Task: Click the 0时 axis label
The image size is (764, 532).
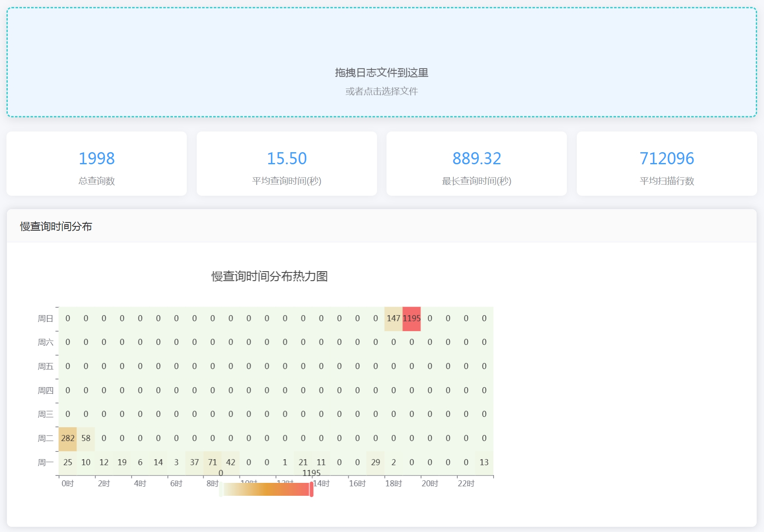Action: [x=68, y=483]
